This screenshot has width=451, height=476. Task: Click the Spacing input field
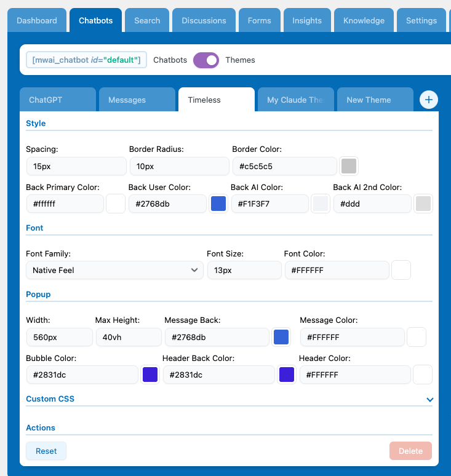(x=76, y=167)
